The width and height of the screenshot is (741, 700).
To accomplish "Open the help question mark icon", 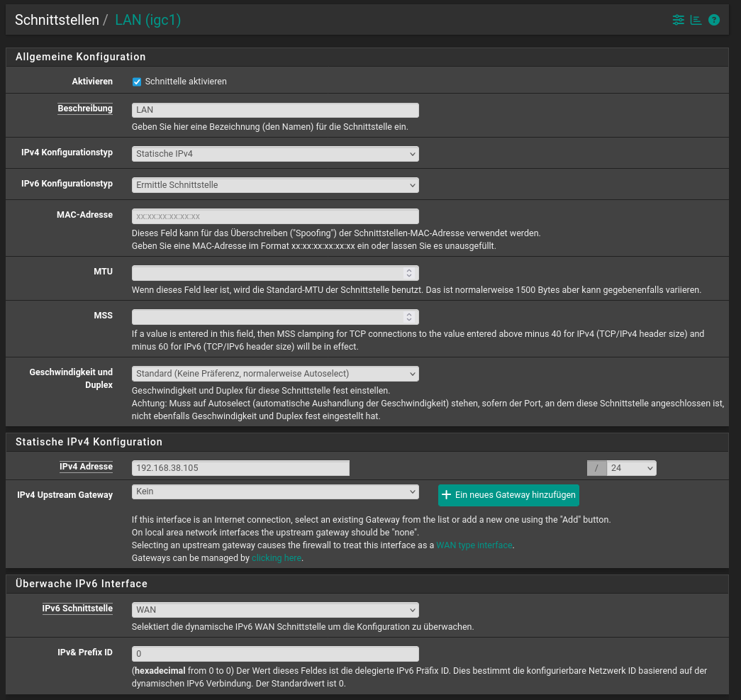I will (714, 20).
